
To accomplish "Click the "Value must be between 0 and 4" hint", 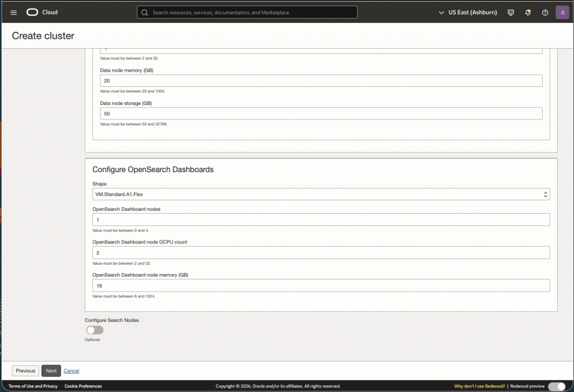I will (x=121, y=230).
